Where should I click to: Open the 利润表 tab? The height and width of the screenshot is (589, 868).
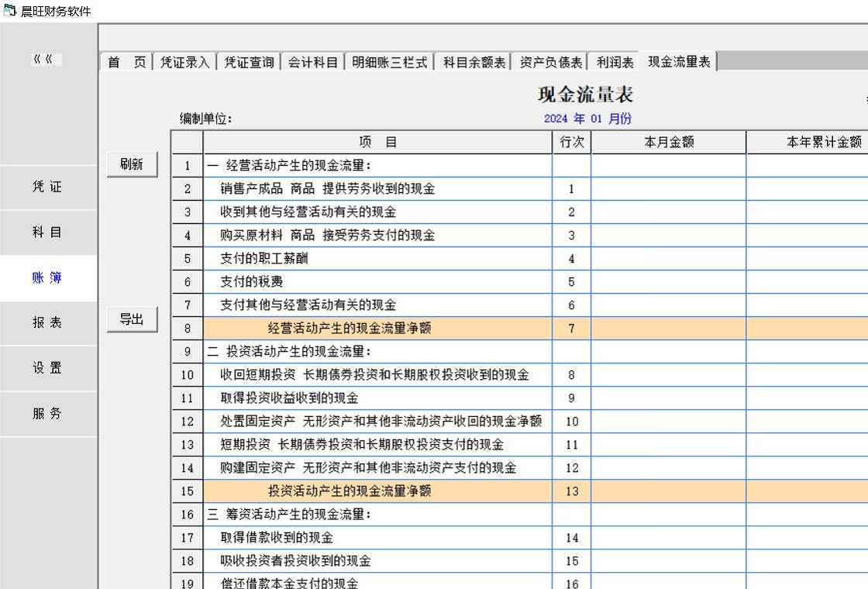[615, 62]
